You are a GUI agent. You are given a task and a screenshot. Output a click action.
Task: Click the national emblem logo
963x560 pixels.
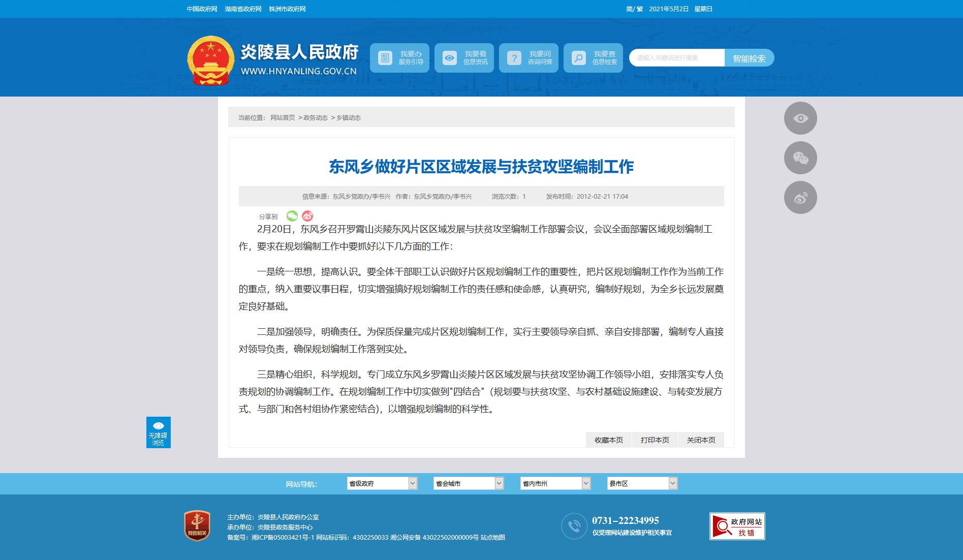click(x=210, y=60)
